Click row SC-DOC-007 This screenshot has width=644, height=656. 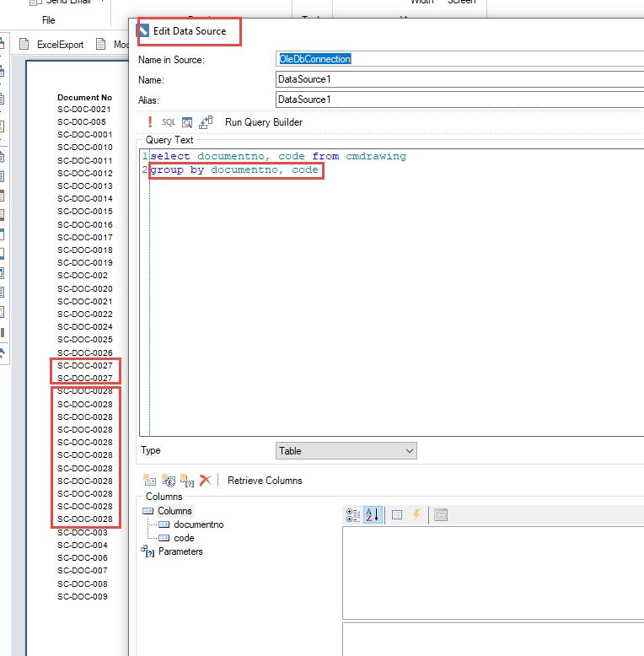click(x=83, y=570)
